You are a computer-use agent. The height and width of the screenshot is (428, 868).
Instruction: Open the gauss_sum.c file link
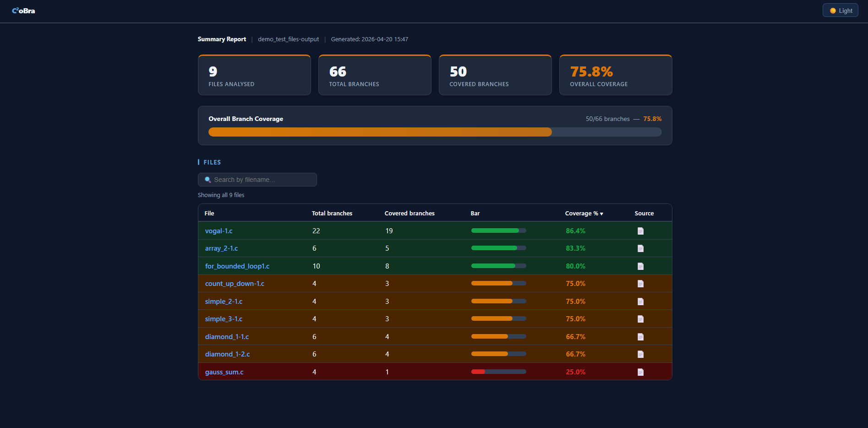click(x=224, y=372)
